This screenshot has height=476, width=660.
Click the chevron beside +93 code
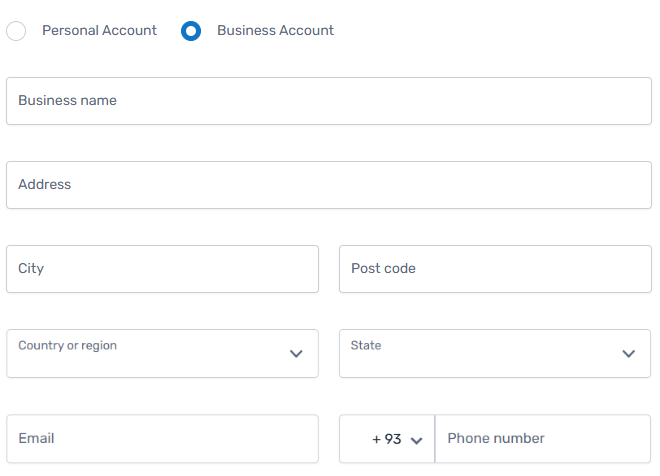[417, 440]
